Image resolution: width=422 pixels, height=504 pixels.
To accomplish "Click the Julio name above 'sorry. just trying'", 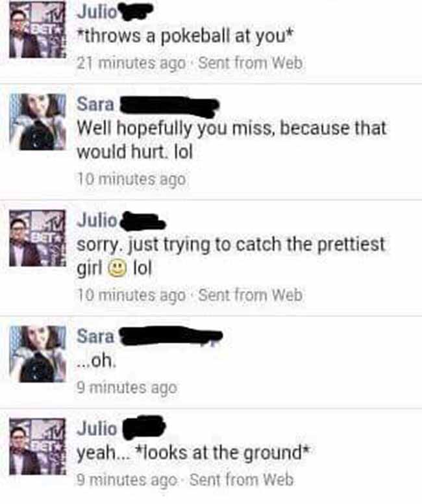I will pos(97,221).
